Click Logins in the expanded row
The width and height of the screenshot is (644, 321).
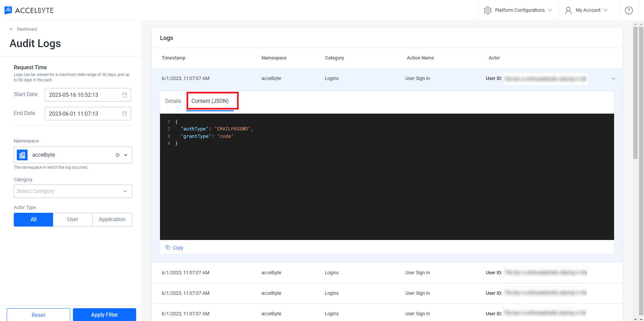tap(332, 78)
